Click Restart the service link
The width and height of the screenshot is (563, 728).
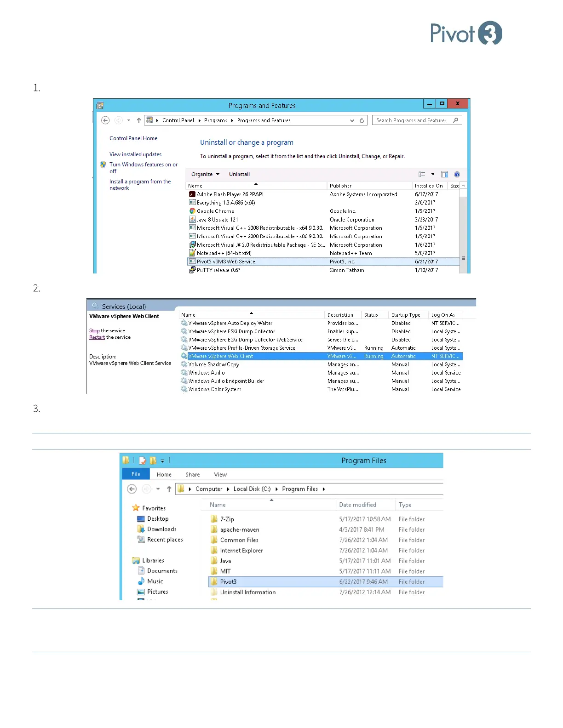coord(97,337)
